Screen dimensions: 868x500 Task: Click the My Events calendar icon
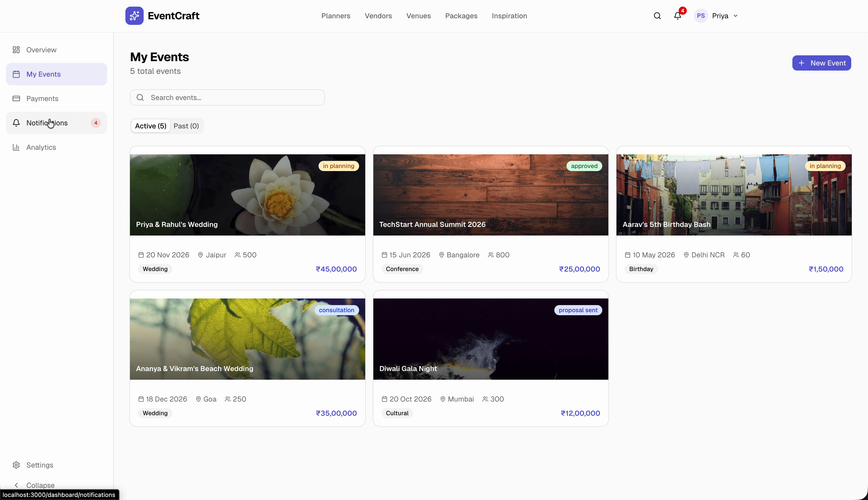pos(16,74)
